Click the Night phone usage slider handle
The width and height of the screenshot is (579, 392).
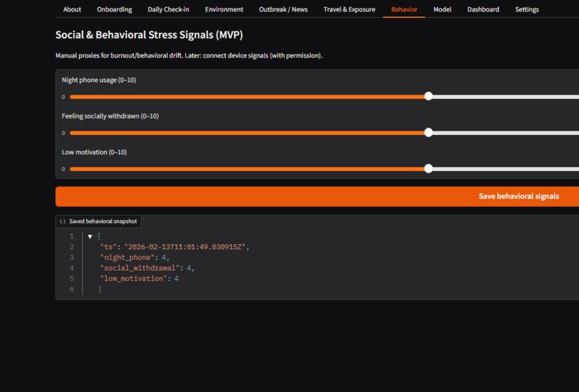pyautogui.click(x=428, y=96)
